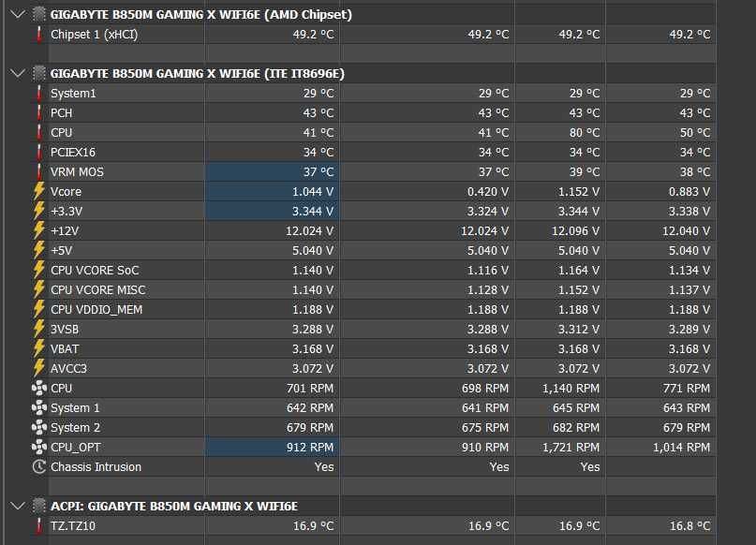The image size is (756, 545).
Task: Click the thermometer icon next to PCH
Action: (39, 113)
